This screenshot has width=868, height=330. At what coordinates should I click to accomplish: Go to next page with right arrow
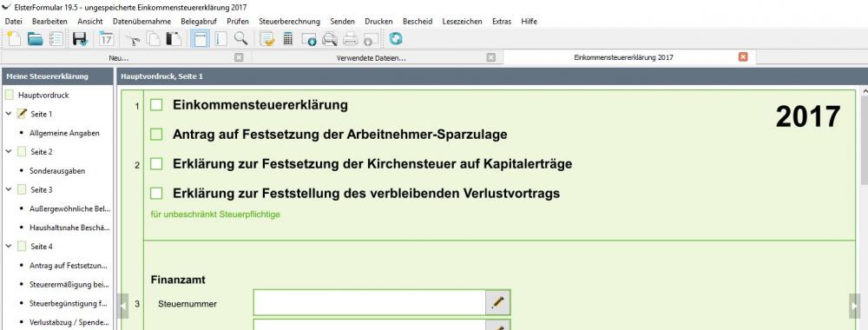pyautogui.click(x=855, y=306)
